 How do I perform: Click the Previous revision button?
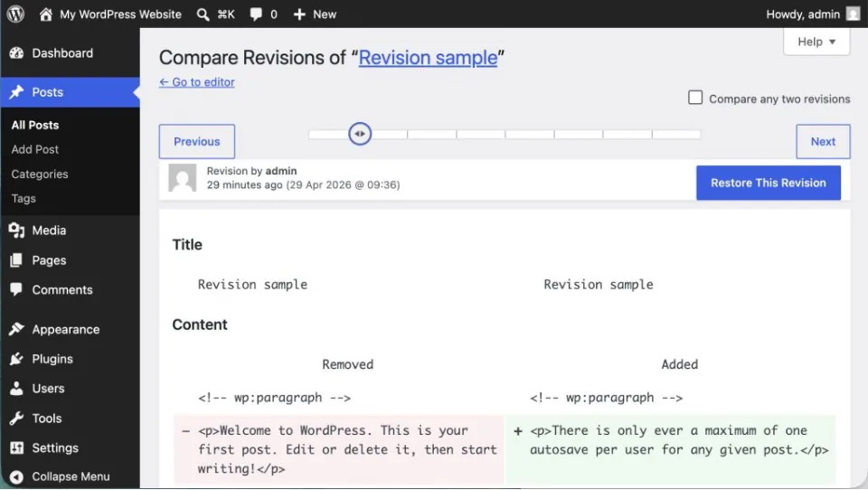(x=197, y=141)
